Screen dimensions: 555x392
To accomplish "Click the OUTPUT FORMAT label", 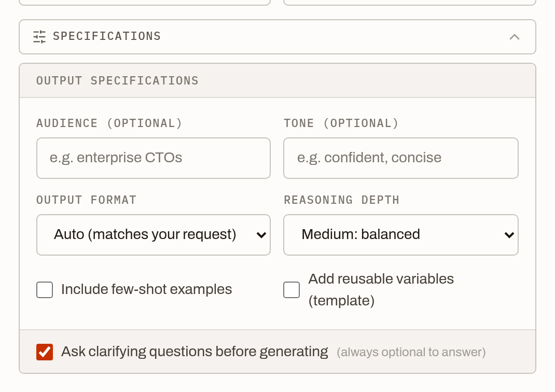I will (87, 200).
